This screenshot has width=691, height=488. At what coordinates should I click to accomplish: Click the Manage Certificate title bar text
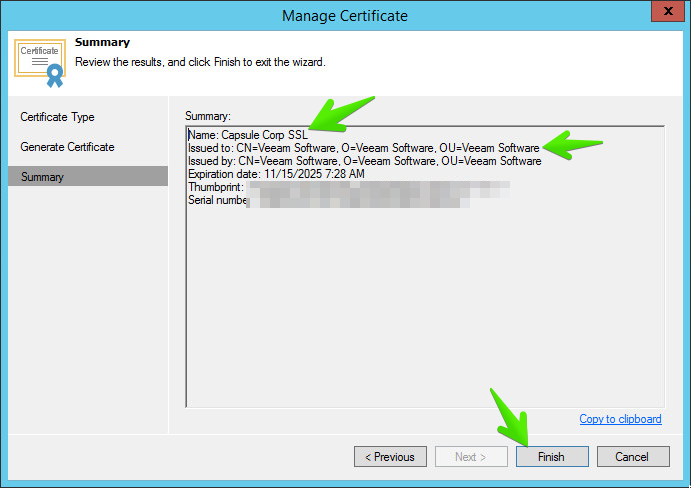345,16
